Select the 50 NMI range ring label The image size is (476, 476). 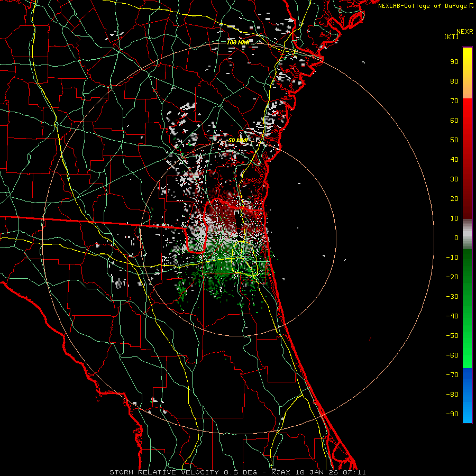238,140
